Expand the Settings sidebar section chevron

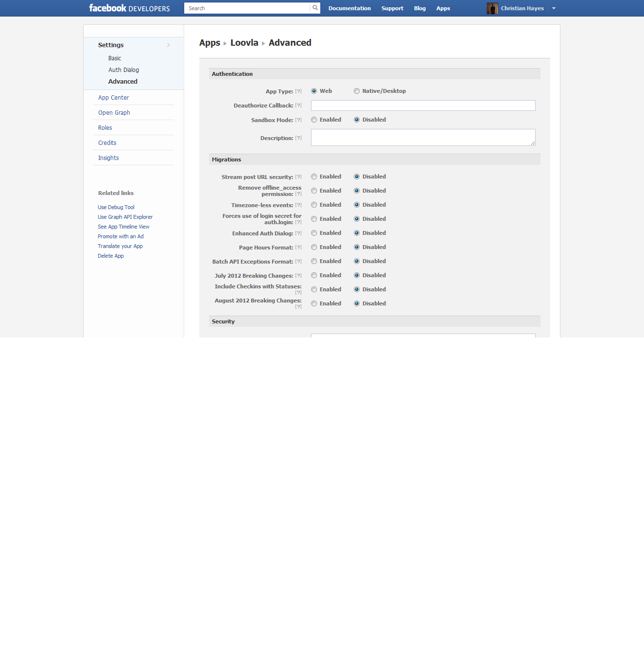click(169, 45)
